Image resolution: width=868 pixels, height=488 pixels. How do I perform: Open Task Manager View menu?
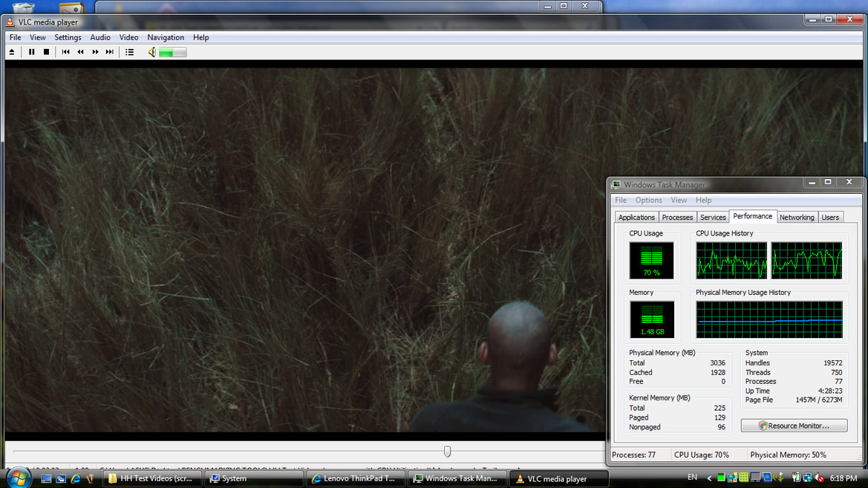[679, 200]
